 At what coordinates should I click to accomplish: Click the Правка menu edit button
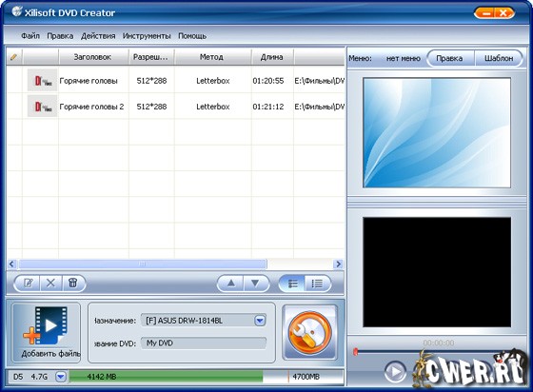(x=449, y=58)
